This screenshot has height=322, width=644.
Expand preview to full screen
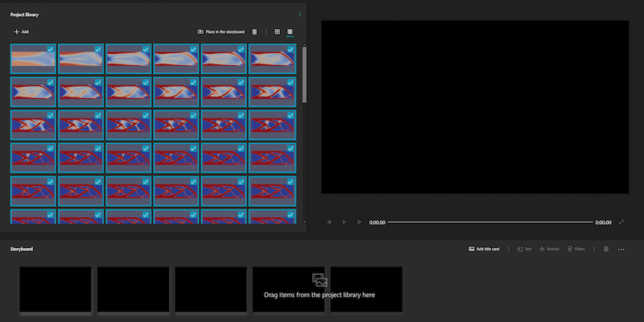621,222
